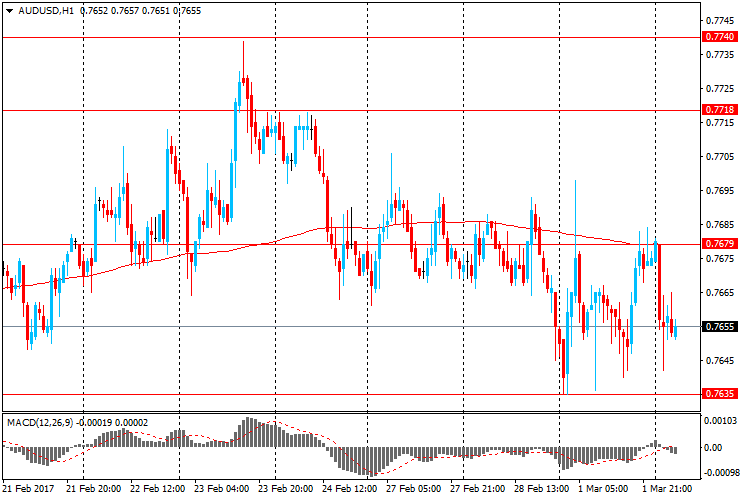The image size is (740, 500).
Task: Click the 1 Mar 21:00 time label
Action: point(667,488)
